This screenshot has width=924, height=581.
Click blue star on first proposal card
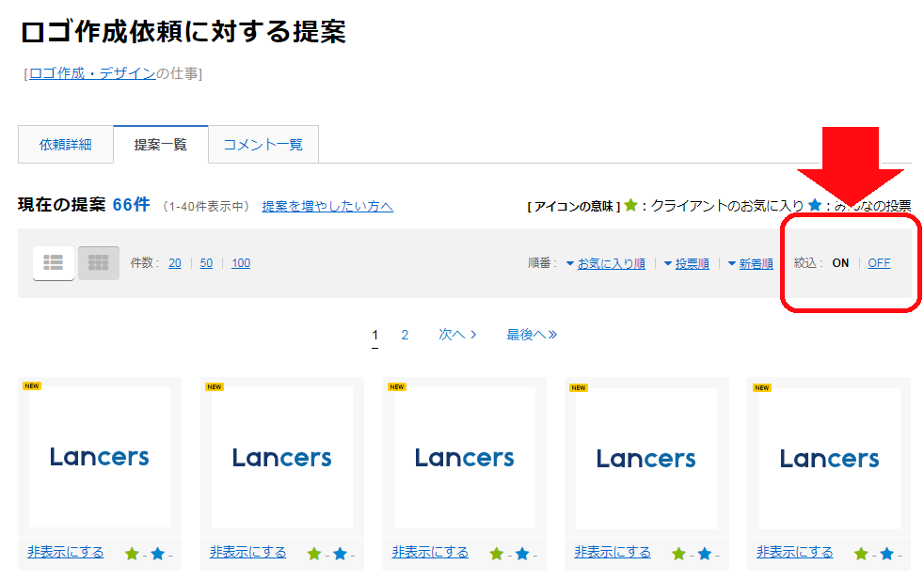(157, 554)
